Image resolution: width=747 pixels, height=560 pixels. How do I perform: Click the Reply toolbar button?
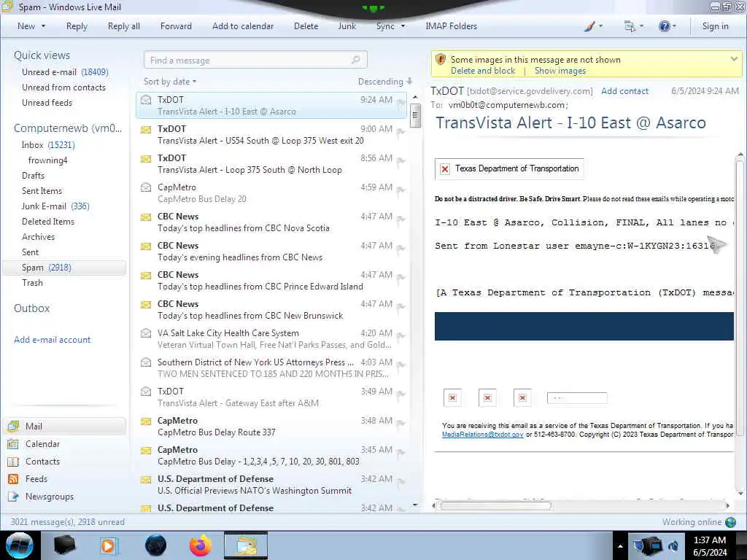(x=77, y=26)
